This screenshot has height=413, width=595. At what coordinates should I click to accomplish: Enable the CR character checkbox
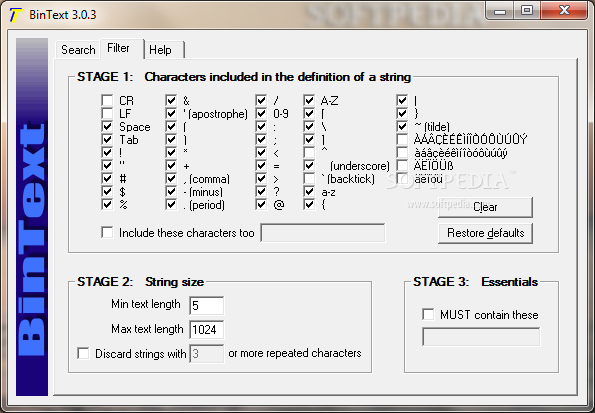[107, 101]
